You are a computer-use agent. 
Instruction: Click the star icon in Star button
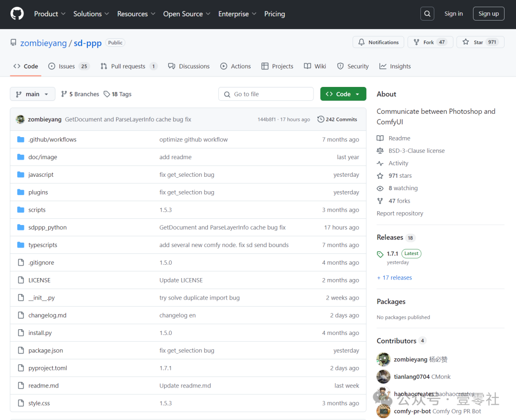pyautogui.click(x=466, y=42)
